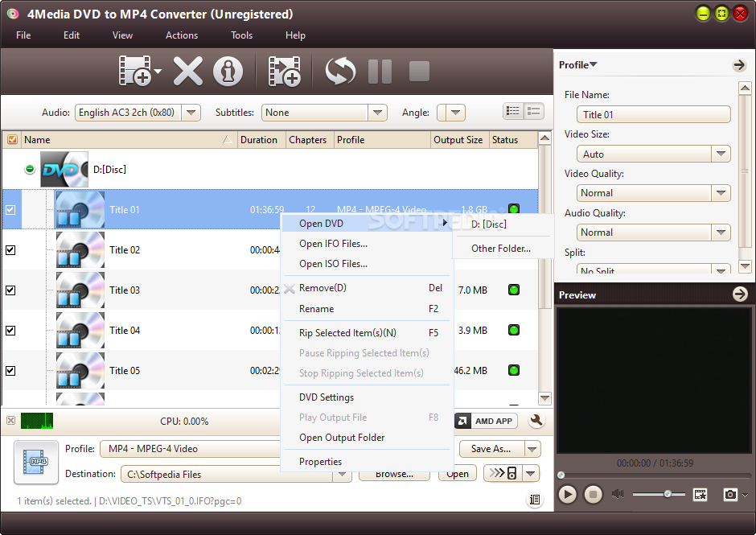The height and width of the screenshot is (535, 756).
Task: Click the Pause toolbar icon
Action: [x=380, y=72]
